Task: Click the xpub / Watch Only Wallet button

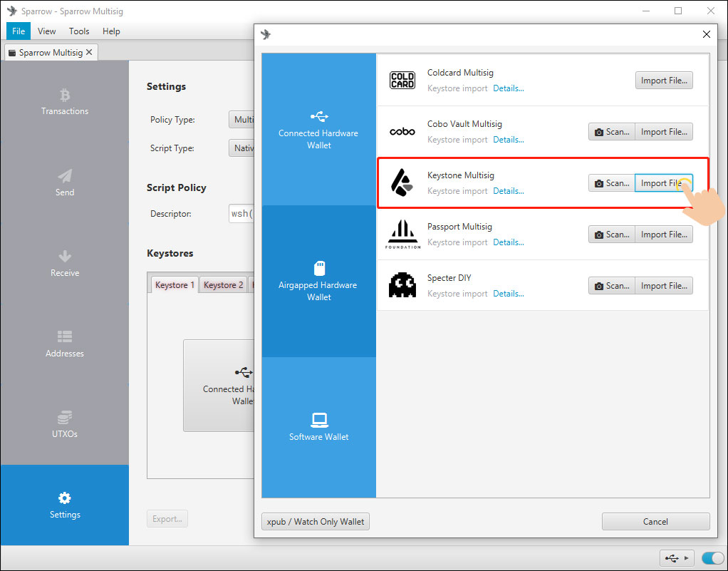Action: coord(316,522)
